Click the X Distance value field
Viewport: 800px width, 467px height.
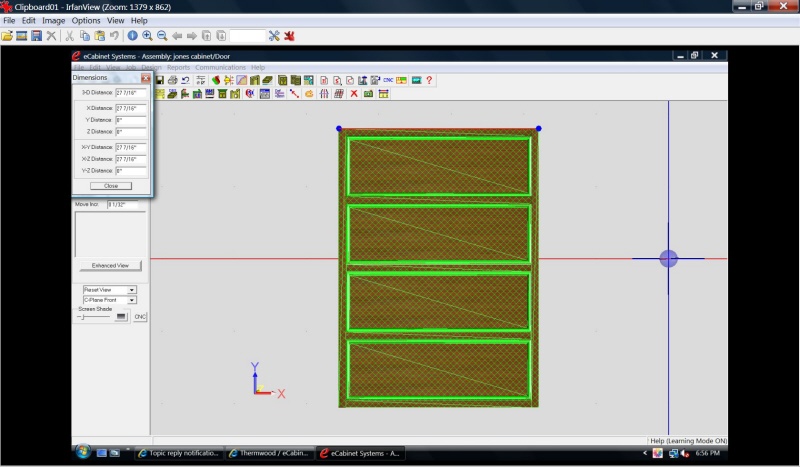(x=131, y=108)
